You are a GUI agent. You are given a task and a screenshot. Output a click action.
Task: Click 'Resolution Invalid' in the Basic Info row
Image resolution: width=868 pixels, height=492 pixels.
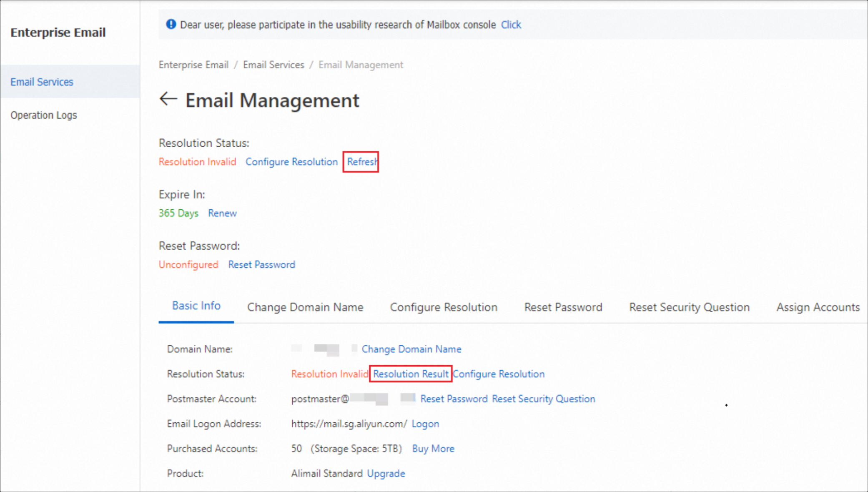coord(330,374)
